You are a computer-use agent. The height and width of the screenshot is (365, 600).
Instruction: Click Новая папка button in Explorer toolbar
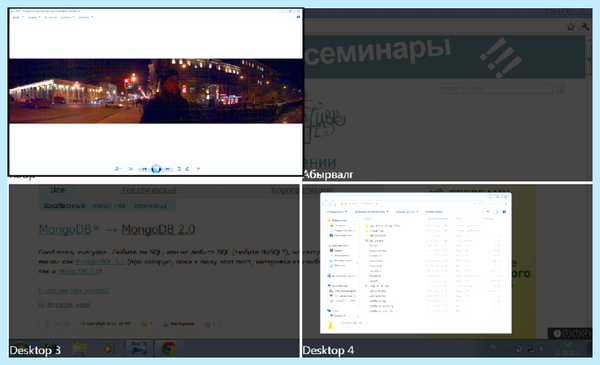(x=434, y=211)
